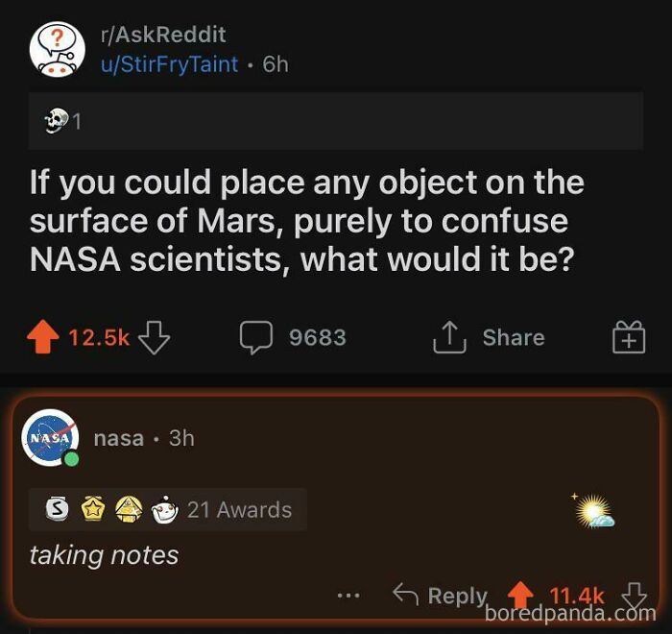Viewport: 672px width, 634px height.
Task: Open the three-dot comment options menu
Action: coord(348,597)
